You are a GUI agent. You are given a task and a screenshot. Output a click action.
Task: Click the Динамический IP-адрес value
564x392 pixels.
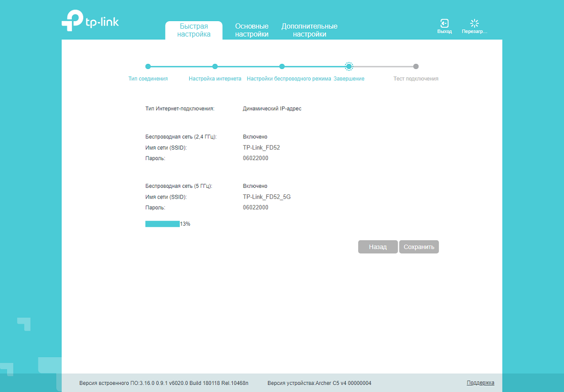coord(272,108)
